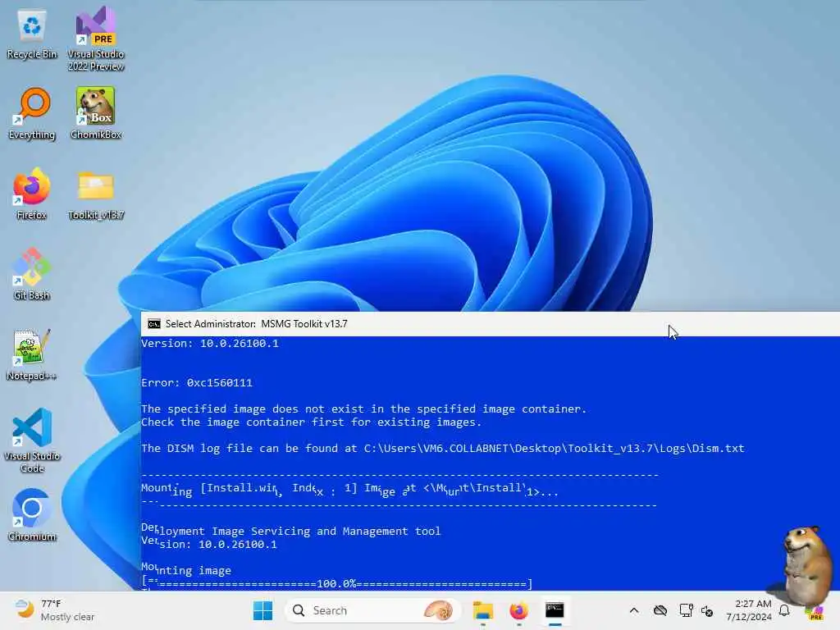Launch Visual Studio 2022 Preview shortcut
Image resolution: width=840 pixels, height=630 pixels.
point(96,39)
